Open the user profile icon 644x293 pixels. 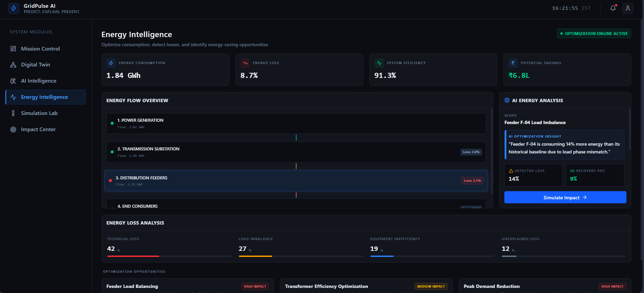[628, 8]
